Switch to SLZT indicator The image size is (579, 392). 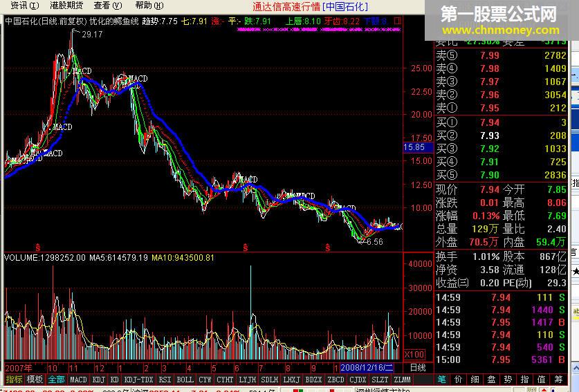point(380,380)
